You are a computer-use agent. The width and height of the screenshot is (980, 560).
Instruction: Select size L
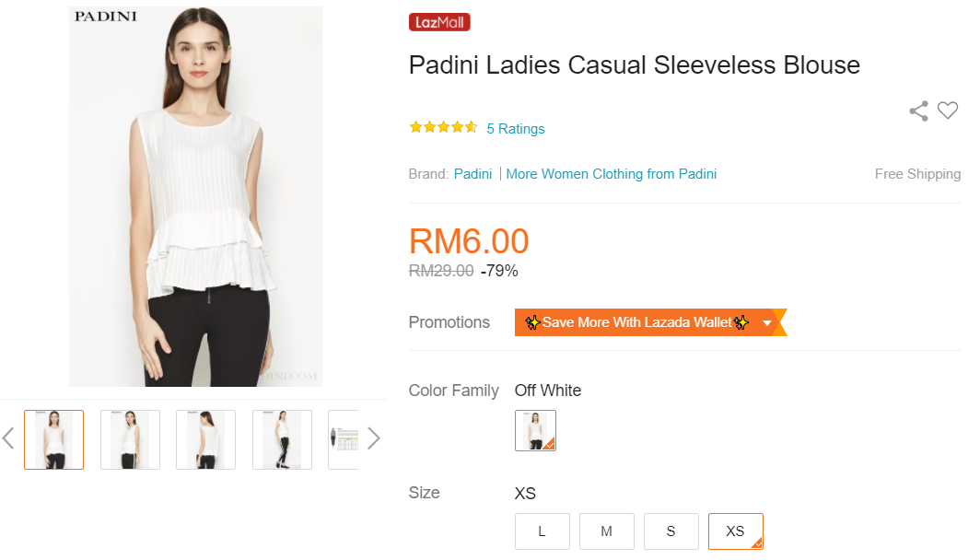point(542,531)
